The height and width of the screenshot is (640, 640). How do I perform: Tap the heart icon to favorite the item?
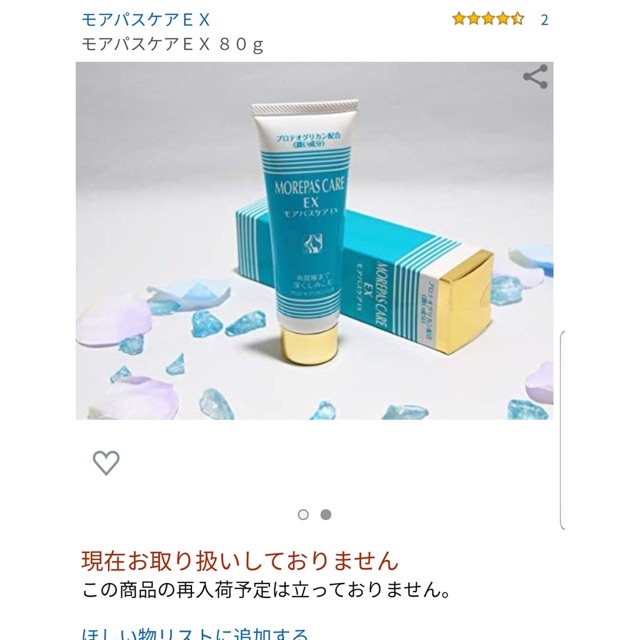point(106,463)
